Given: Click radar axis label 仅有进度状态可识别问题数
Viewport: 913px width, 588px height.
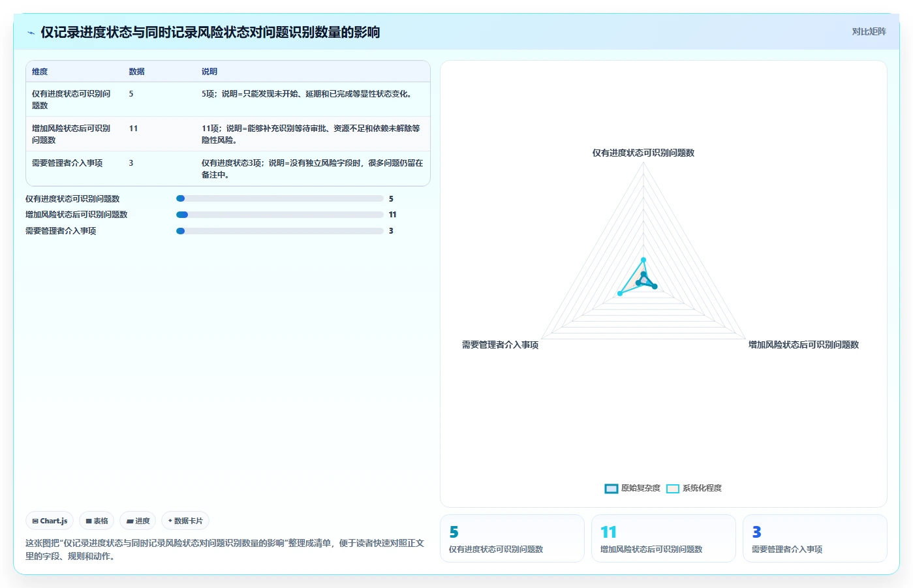Looking at the screenshot, I should click(x=643, y=153).
